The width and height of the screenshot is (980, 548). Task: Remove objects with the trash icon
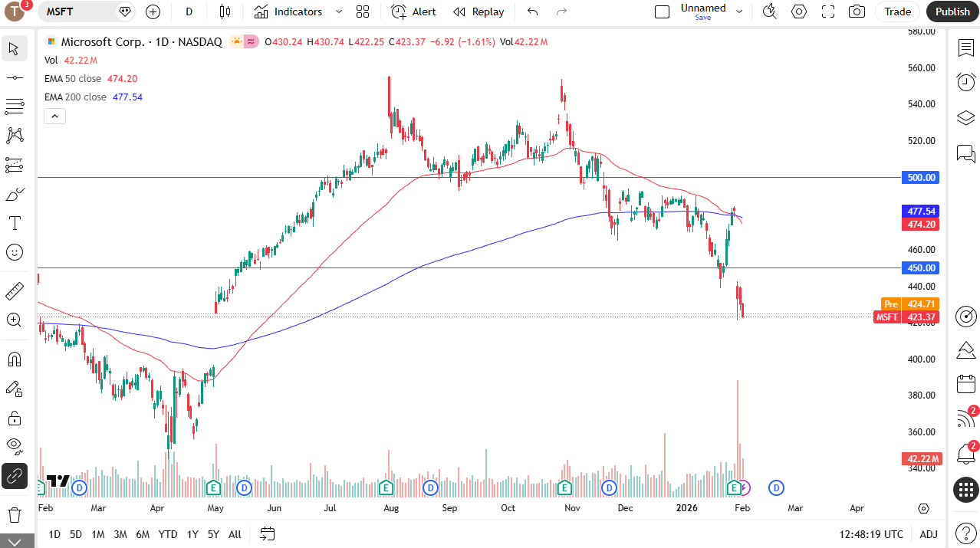point(14,514)
